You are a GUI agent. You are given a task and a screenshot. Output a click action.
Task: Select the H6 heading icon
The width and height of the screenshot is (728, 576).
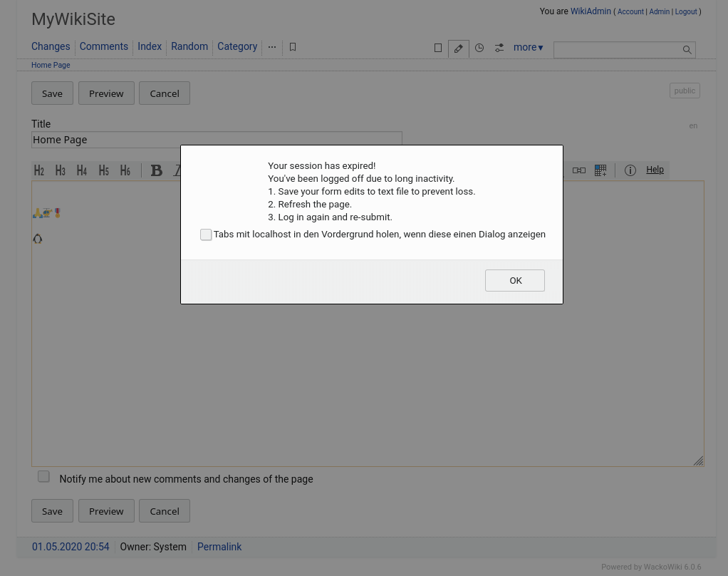point(125,170)
